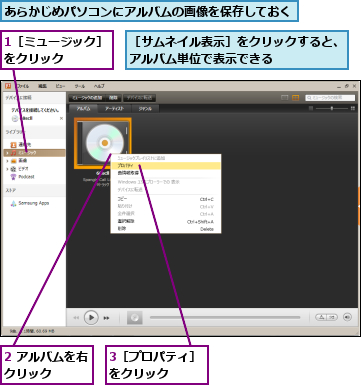Choose プロパティ in the context menu
The height and width of the screenshot is (385, 361).
pyautogui.click(x=166, y=166)
